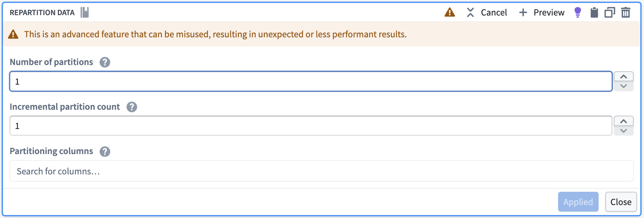The image size is (644, 218).
Task: Open documentation via bookmark icon beside title
Action: (84, 12)
